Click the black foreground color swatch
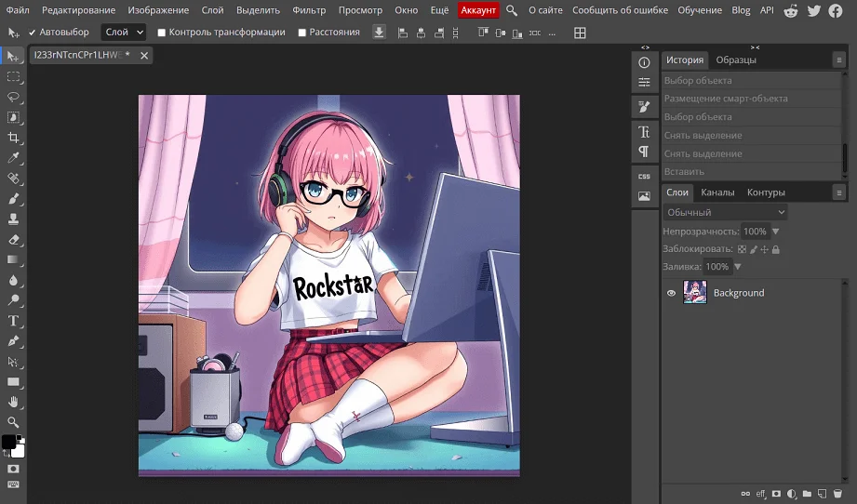Viewport: 857px width, 504px height. tap(8, 442)
